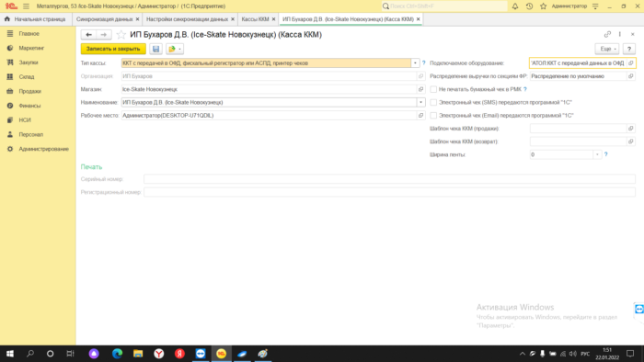This screenshot has width=644, height=362.
Task: Expand Тип кассы dropdown
Action: click(x=415, y=63)
